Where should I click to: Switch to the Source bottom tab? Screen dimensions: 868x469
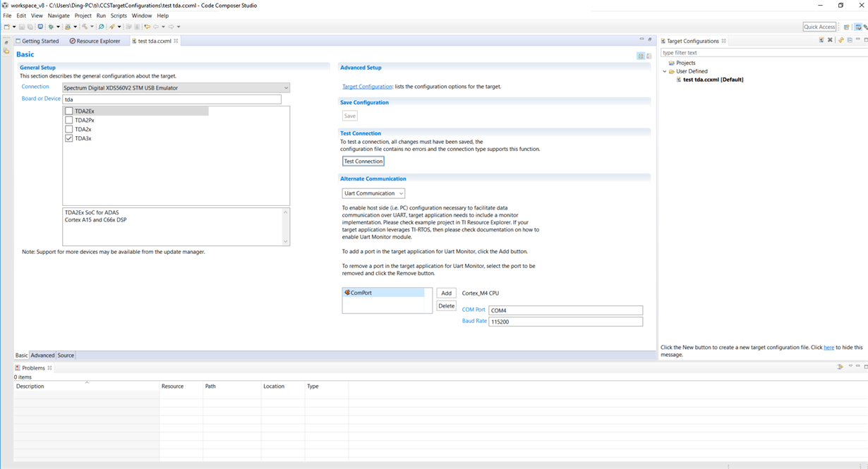(66, 355)
